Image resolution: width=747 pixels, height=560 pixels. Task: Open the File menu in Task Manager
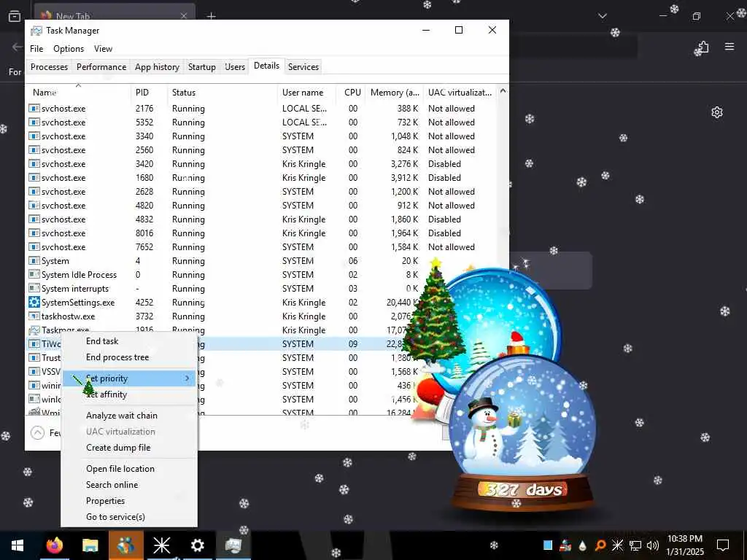tap(36, 49)
